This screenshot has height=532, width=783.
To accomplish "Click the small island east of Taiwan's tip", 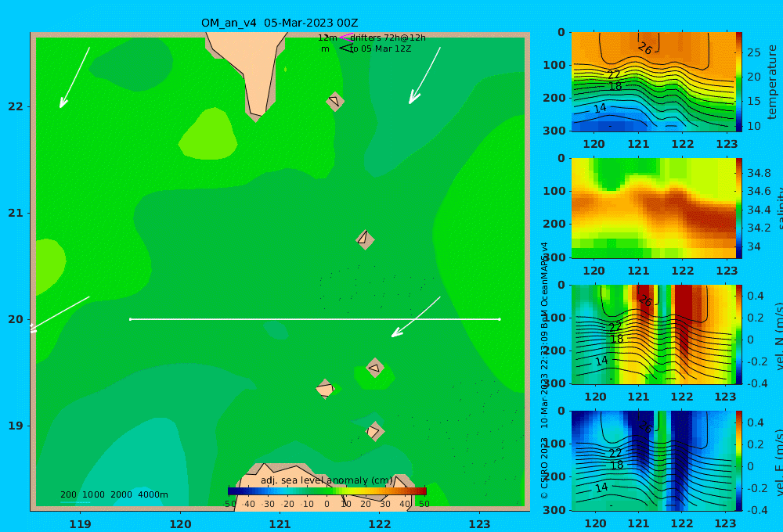I will [335, 101].
